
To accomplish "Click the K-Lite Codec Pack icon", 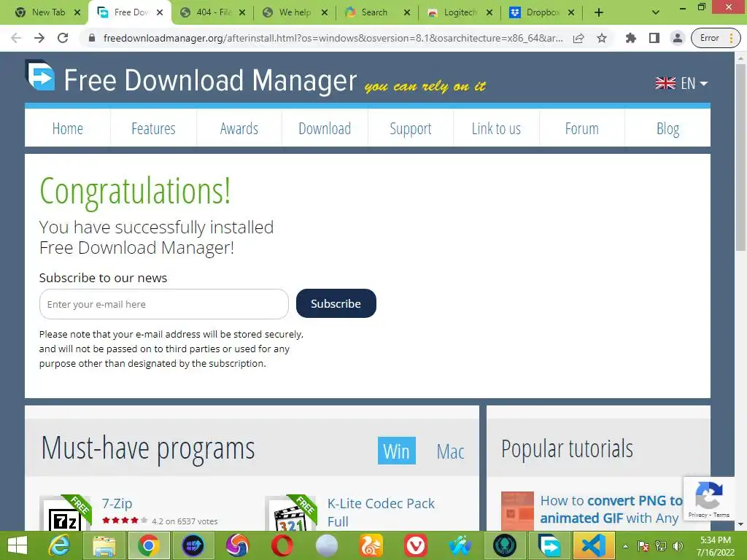I will click(x=290, y=513).
